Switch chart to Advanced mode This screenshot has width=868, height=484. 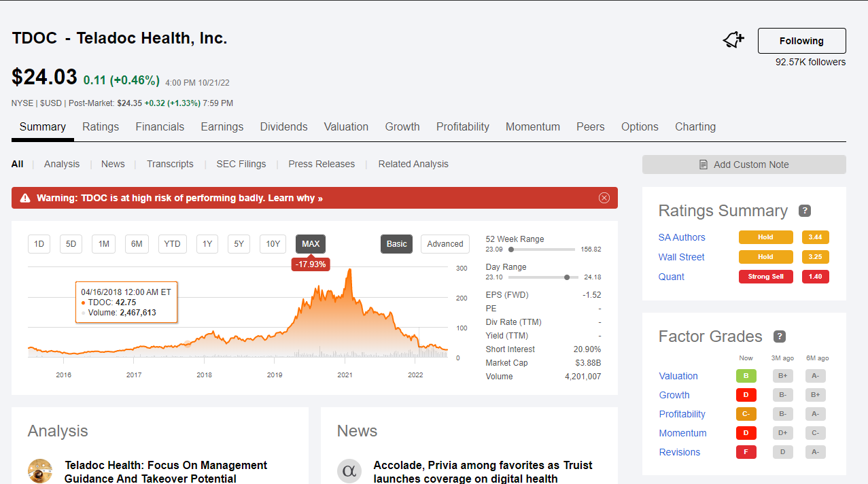445,244
